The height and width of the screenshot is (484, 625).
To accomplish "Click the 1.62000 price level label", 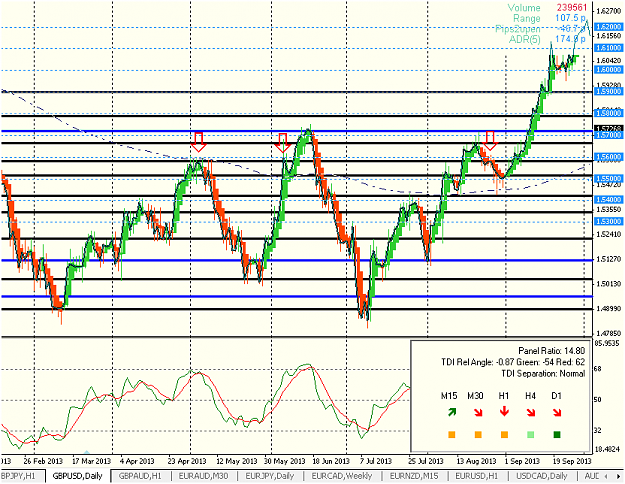I will [607, 27].
